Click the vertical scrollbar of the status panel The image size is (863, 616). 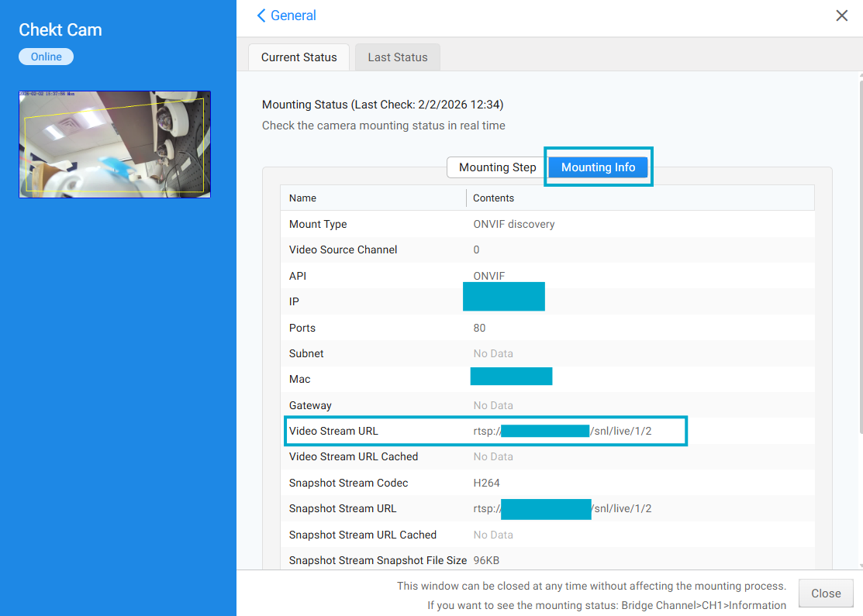pos(861,256)
